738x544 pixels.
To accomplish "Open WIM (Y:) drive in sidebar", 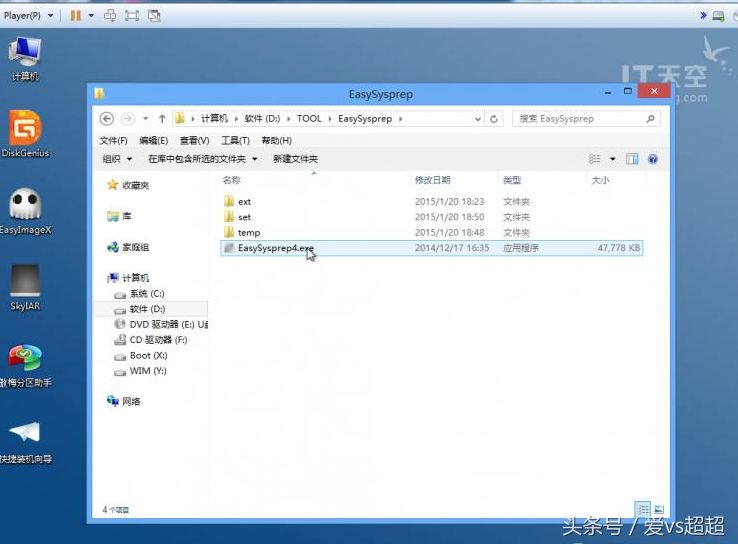I will [x=140, y=371].
